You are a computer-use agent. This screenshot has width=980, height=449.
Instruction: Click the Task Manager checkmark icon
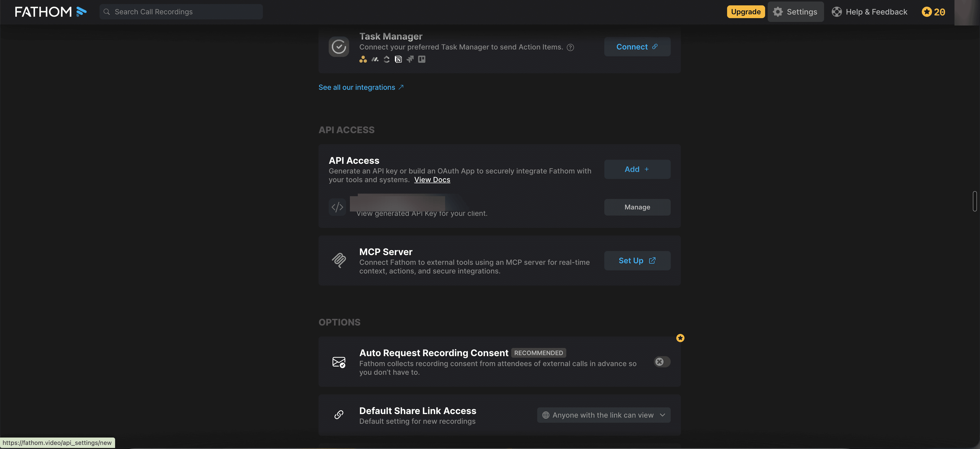coord(339,47)
